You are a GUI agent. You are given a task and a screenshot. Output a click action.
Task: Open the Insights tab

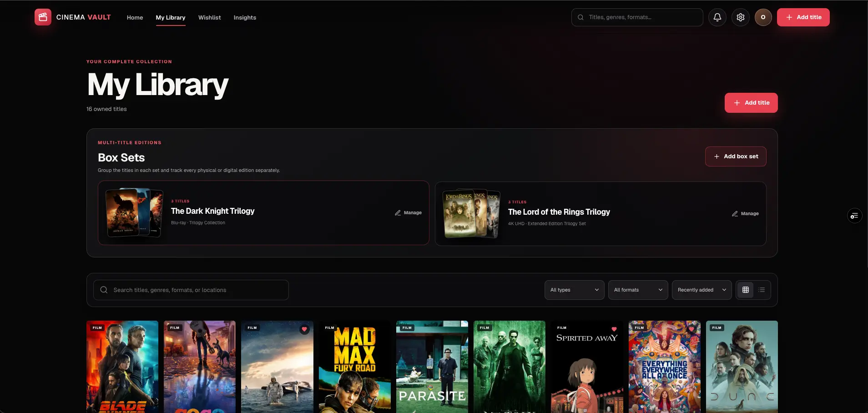[245, 17]
